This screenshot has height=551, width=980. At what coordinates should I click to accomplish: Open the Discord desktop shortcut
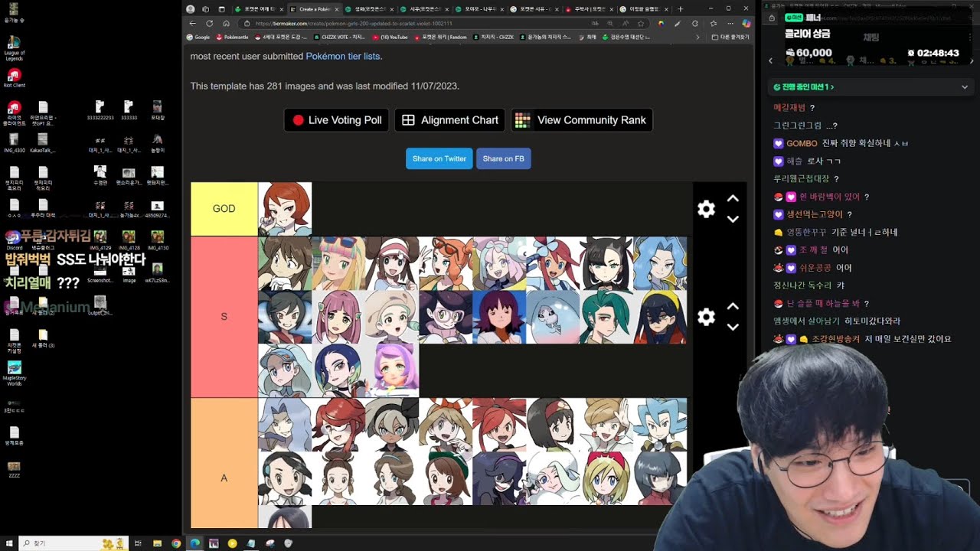[x=14, y=240]
